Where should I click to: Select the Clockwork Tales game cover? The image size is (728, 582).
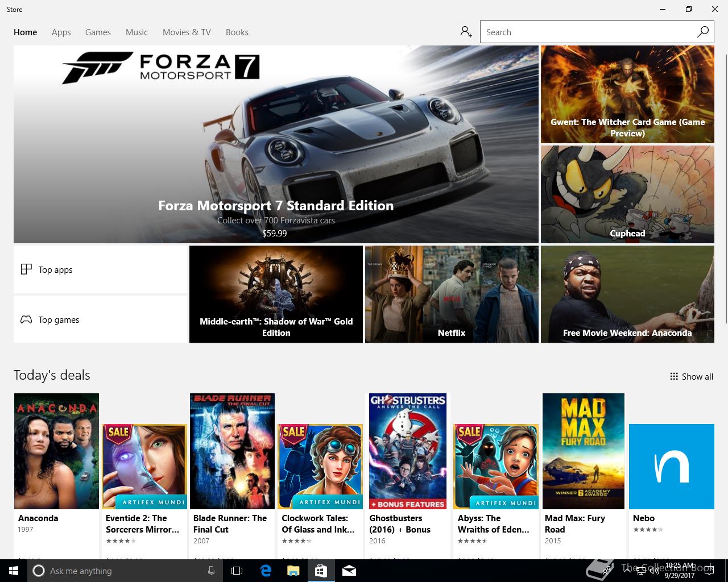[320, 466]
